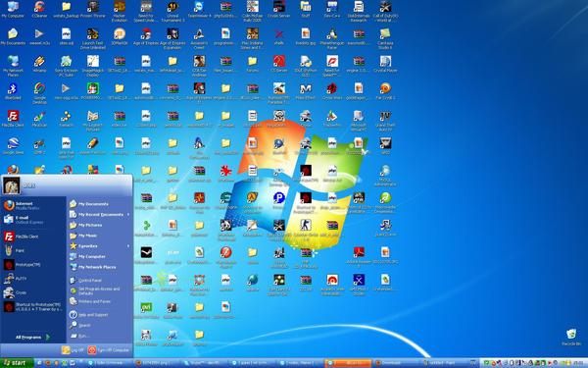Select the Winamp desktop shortcut

(39, 64)
